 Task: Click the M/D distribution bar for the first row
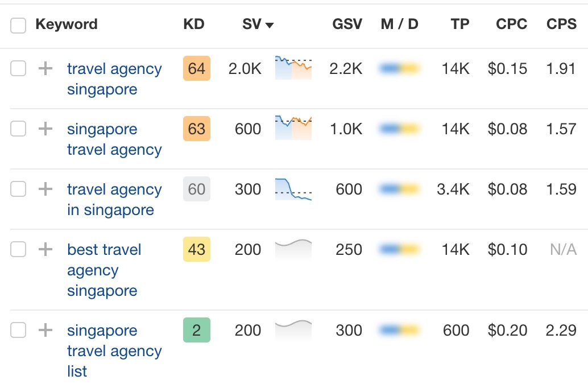click(399, 68)
